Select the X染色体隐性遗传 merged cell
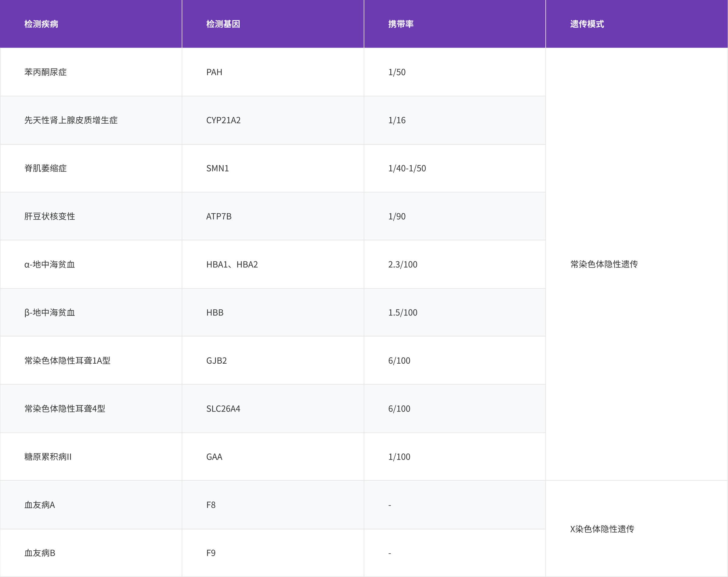Viewport: 728px width, 577px height. 602,529
